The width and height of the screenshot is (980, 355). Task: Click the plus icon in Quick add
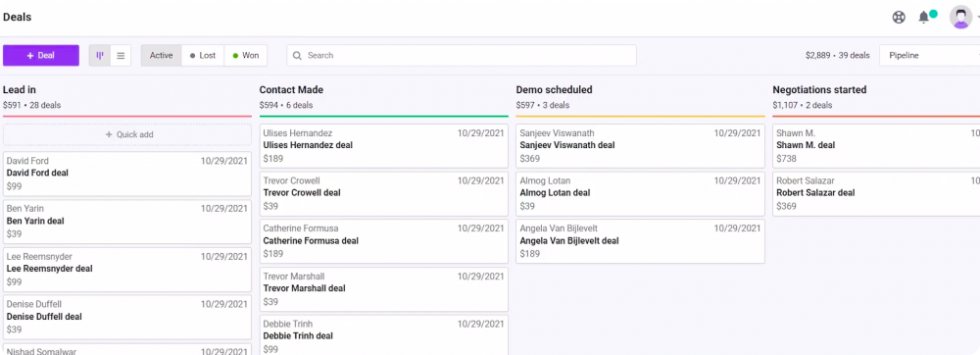pos(109,134)
